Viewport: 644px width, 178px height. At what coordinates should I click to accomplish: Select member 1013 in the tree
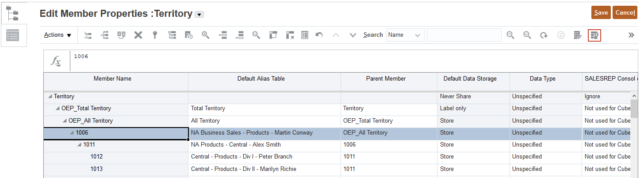pyautogui.click(x=96, y=169)
